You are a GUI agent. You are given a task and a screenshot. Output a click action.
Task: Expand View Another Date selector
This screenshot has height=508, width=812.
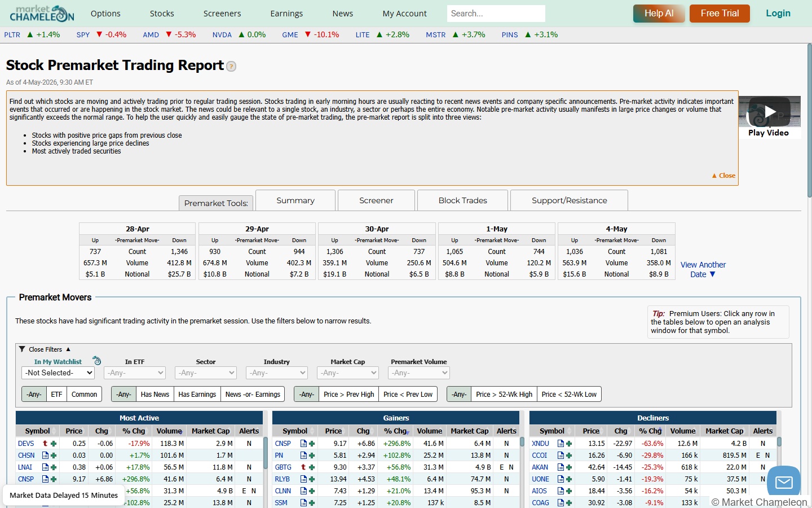point(703,269)
